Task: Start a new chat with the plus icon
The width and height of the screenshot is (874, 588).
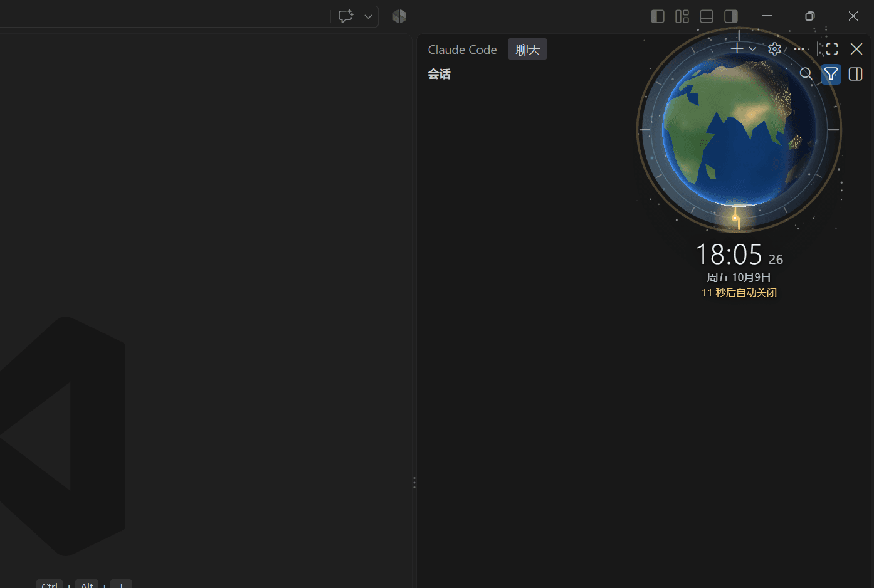Action: pyautogui.click(x=737, y=48)
